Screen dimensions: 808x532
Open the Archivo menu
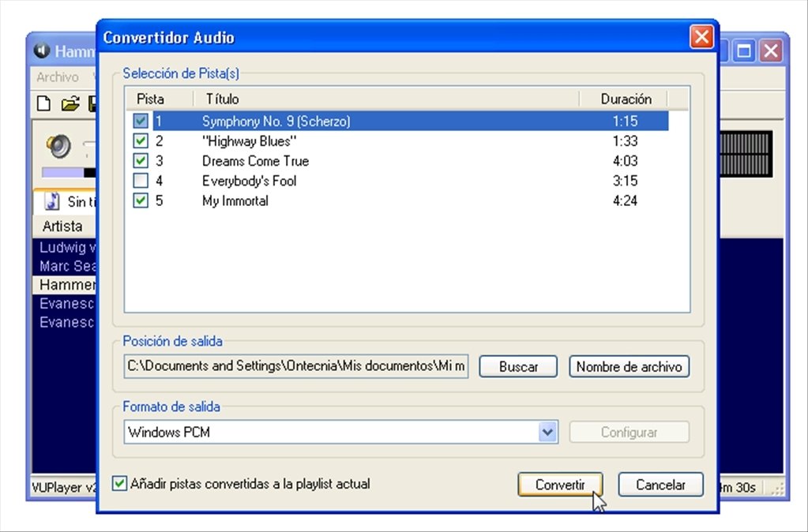point(58,77)
